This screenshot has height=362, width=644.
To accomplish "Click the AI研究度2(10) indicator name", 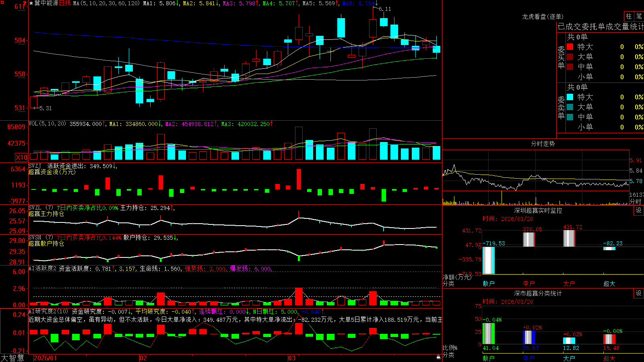I will point(48,311).
